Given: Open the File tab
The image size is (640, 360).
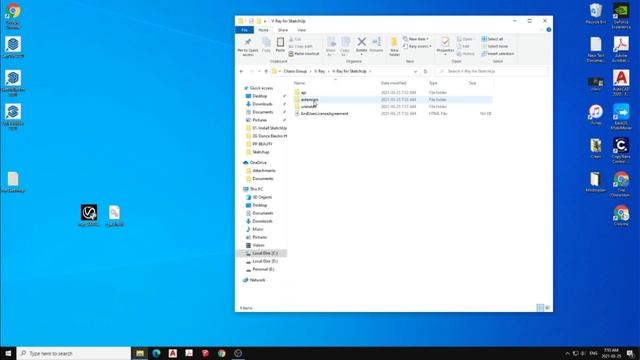Looking at the screenshot, I should point(244,30).
